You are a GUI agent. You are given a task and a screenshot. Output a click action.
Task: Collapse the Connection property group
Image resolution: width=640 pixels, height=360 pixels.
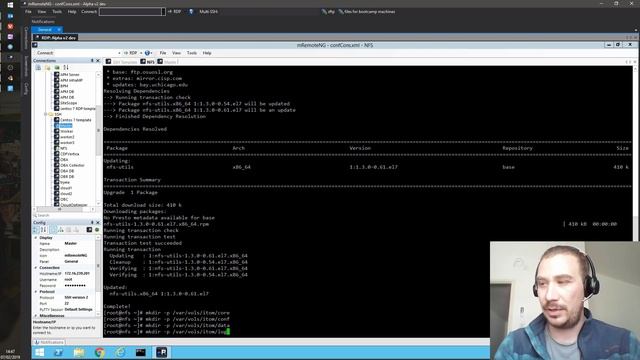coord(36,268)
